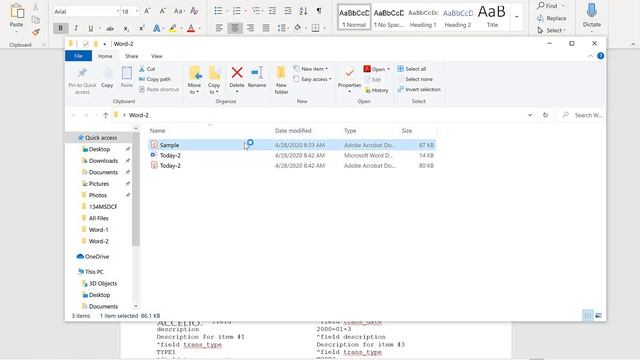
Task: Click Invert selection in Explorer
Action: 419,89
